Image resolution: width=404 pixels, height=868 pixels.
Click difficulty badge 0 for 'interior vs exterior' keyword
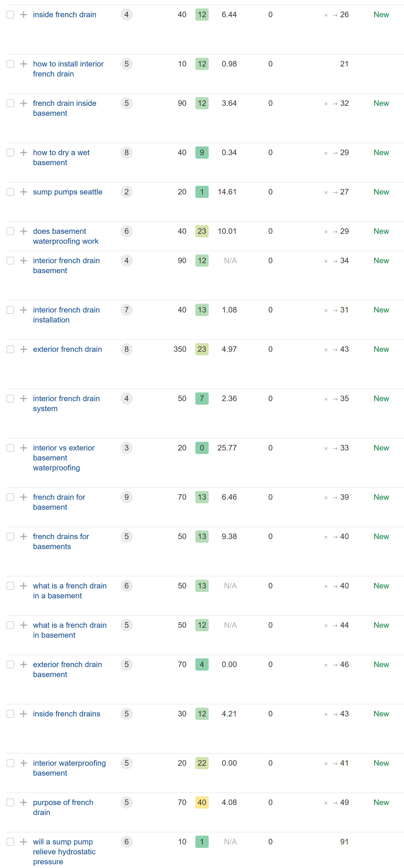coord(202,448)
